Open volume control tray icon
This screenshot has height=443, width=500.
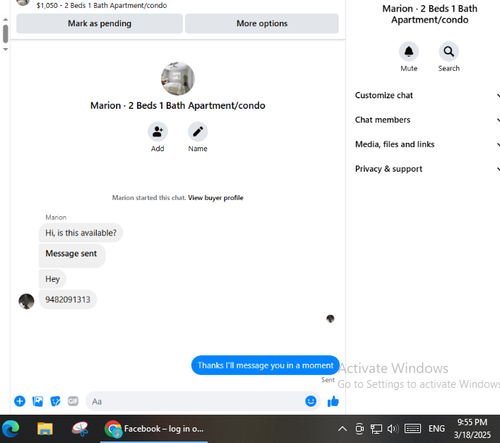tap(393, 429)
